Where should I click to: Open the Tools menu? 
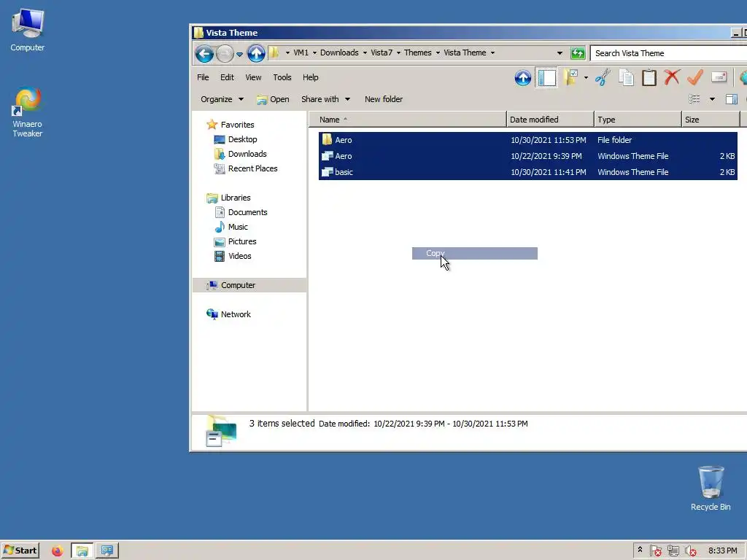[x=282, y=77]
